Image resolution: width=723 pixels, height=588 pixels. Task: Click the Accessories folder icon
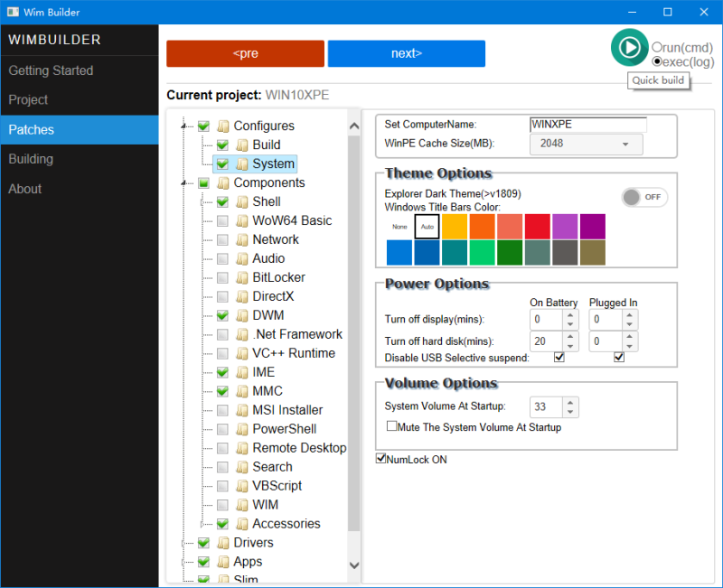click(244, 524)
